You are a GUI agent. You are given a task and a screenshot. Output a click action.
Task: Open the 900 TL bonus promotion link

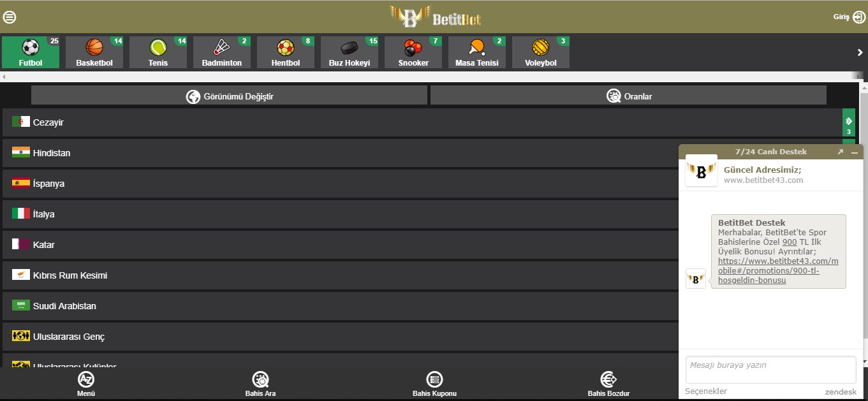point(778,270)
